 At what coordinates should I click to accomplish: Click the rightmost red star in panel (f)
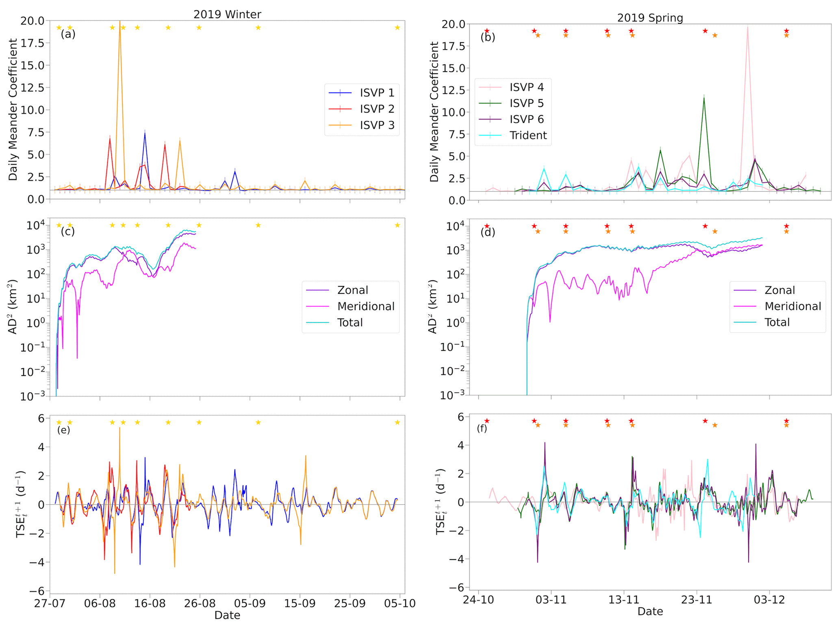tap(786, 421)
